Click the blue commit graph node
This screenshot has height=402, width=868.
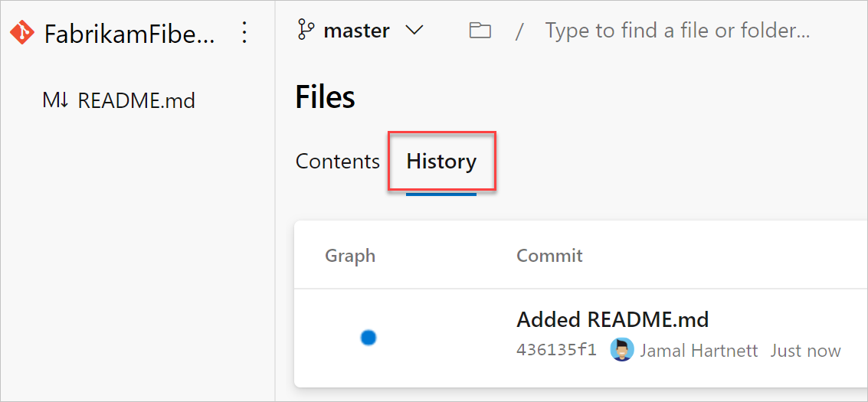[368, 337]
